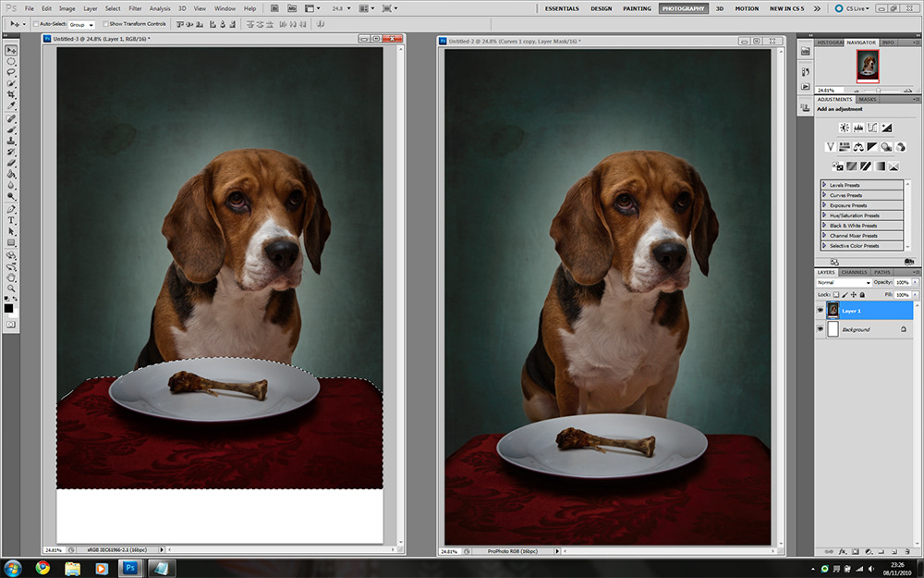Add a Vibrance adjustment

(x=831, y=147)
